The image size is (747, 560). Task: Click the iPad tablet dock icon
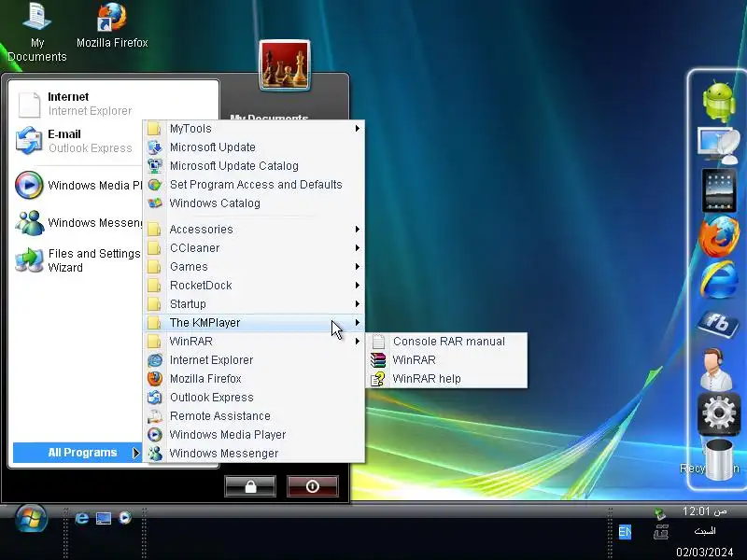[x=719, y=189]
